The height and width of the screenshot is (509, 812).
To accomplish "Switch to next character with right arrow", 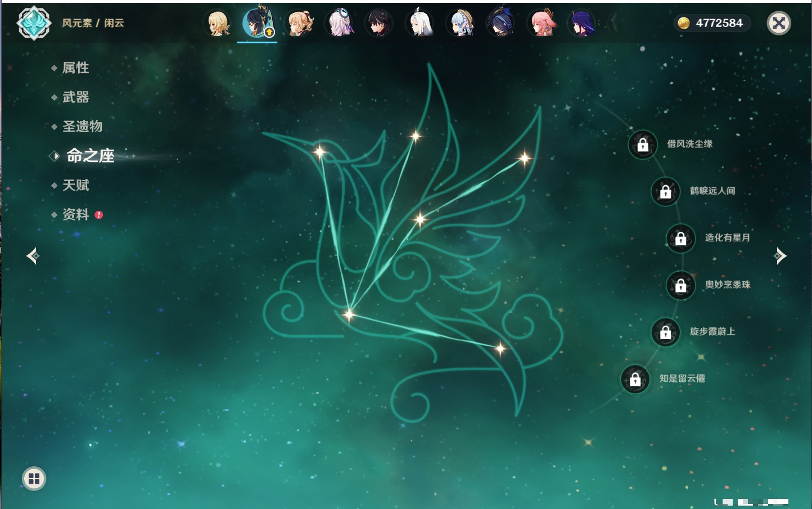I will (x=780, y=256).
